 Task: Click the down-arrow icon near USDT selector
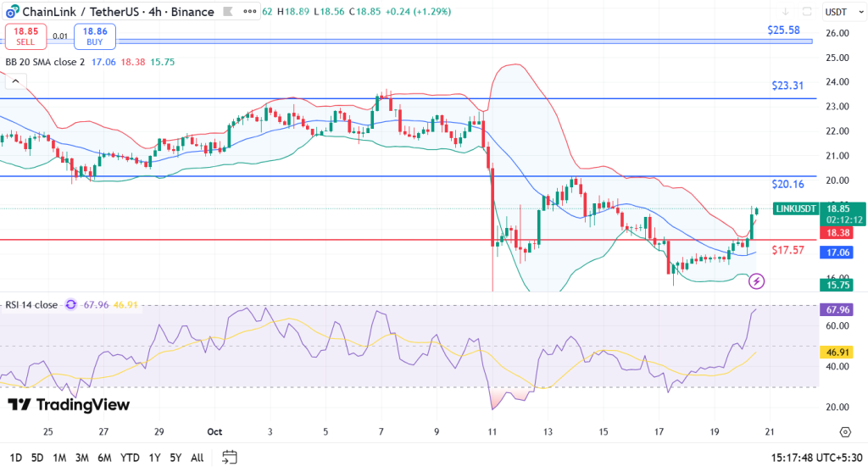click(x=785, y=12)
